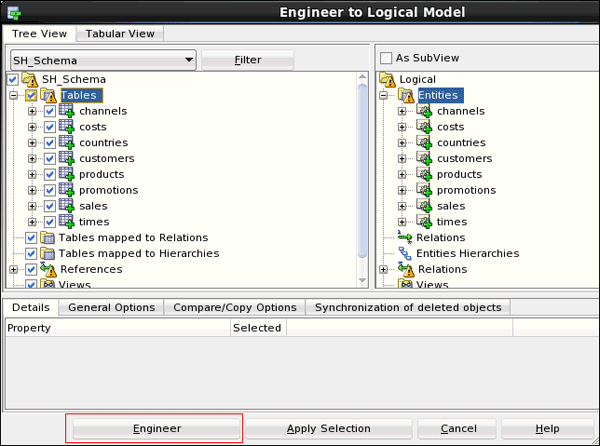This screenshot has width=600, height=446.
Task: Click the customers table icon in left tree
Action: [x=67, y=158]
